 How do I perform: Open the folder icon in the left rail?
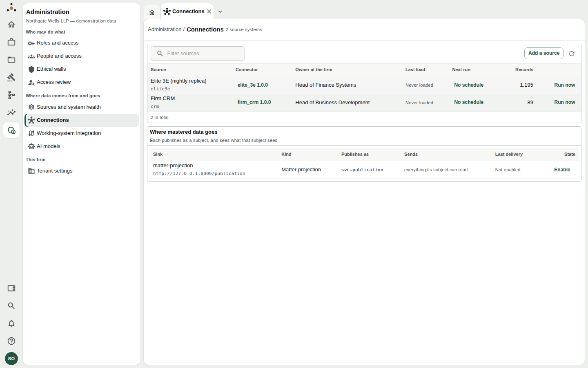pos(11,60)
